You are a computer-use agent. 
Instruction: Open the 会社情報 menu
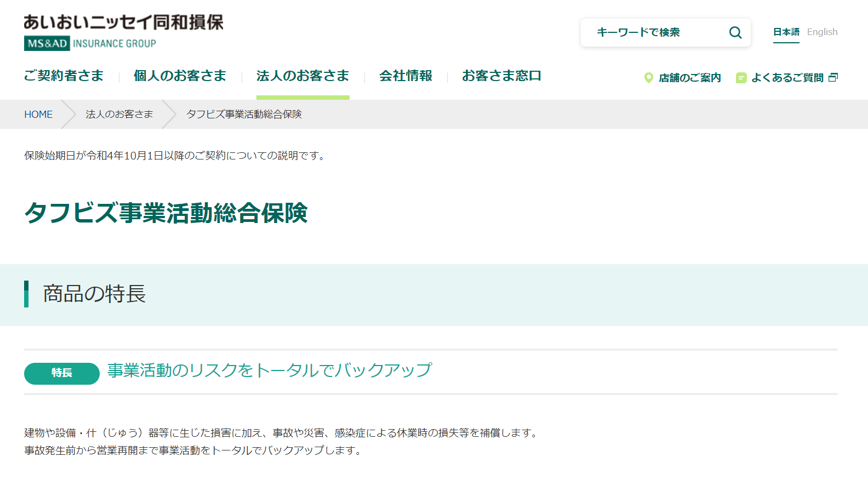point(406,76)
